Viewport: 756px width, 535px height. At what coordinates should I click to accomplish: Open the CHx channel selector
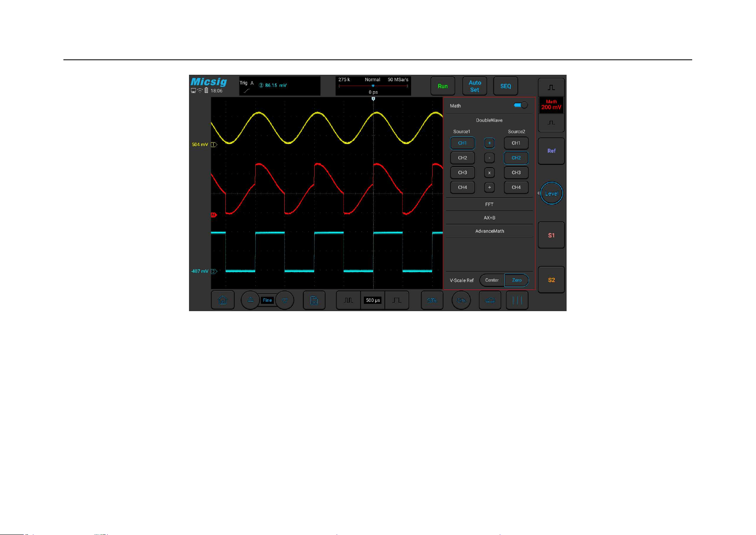461,300
